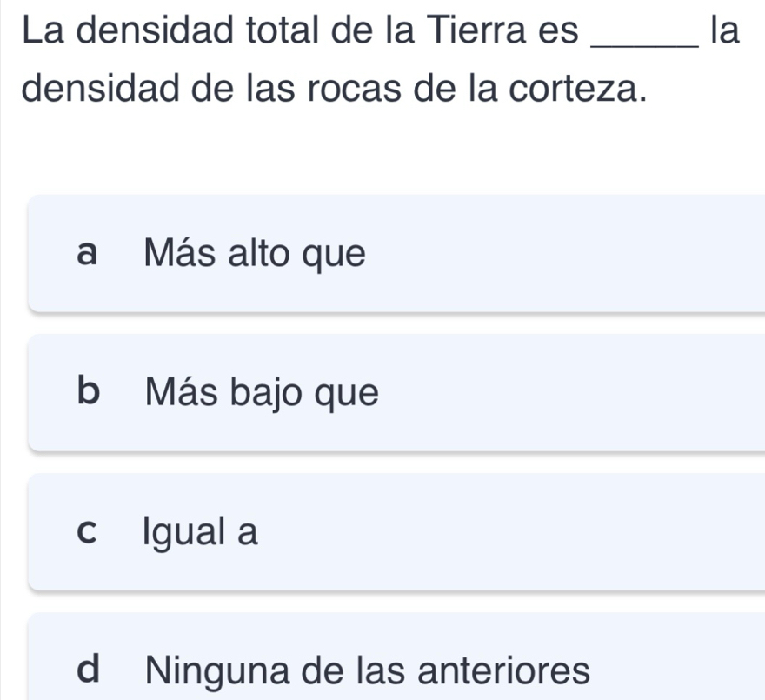Click the letter 'b' option marker

(x=85, y=394)
